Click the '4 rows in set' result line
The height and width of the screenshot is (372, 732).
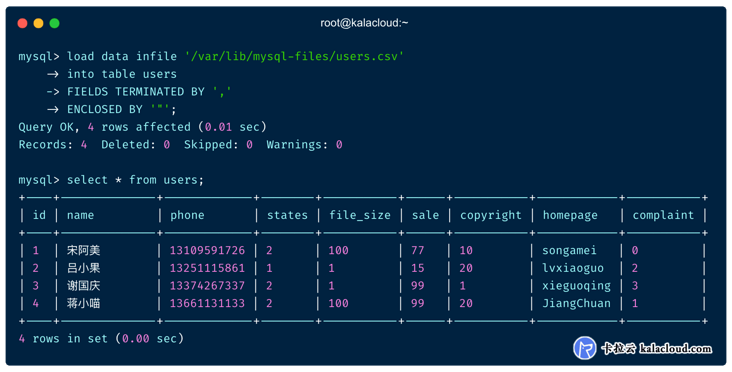click(x=101, y=339)
